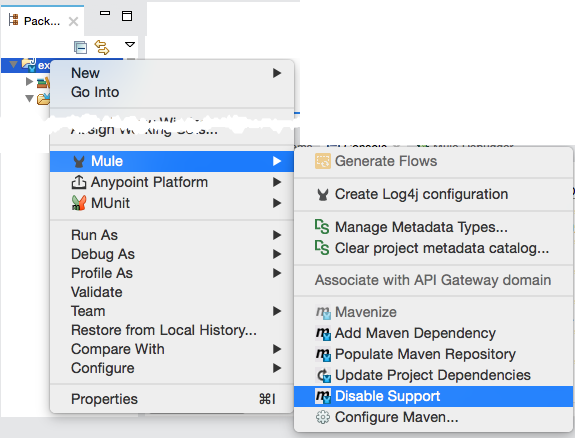Click the Mavenize icon
This screenshot has width=575, height=438.
(x=323, y=313)
